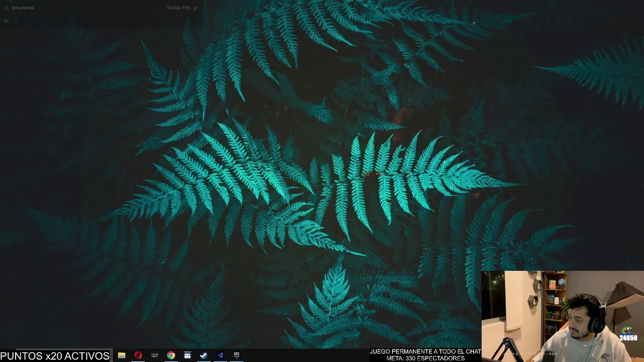
Task: Open Steam from the taskbar
Action: 204,355
